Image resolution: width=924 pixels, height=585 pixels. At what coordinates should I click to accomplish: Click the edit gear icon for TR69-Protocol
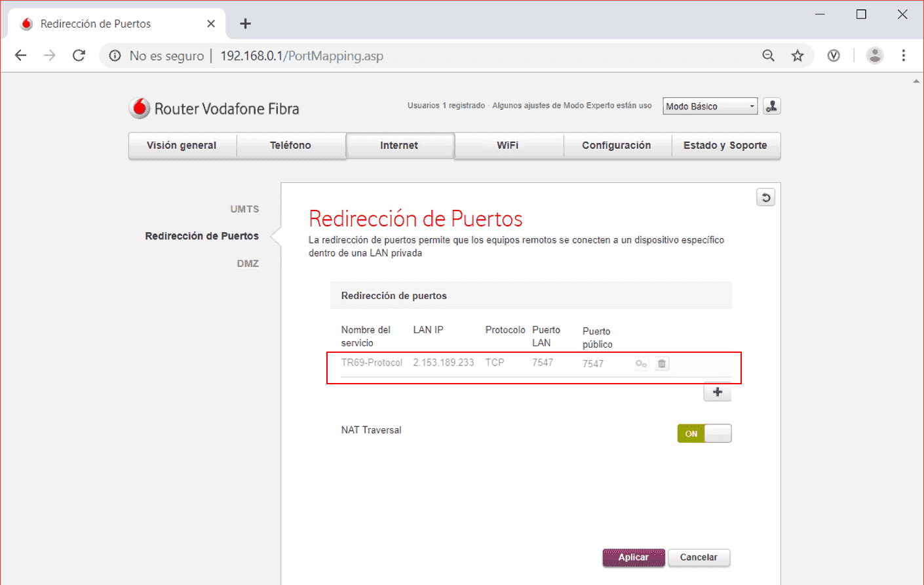[641, 363]
